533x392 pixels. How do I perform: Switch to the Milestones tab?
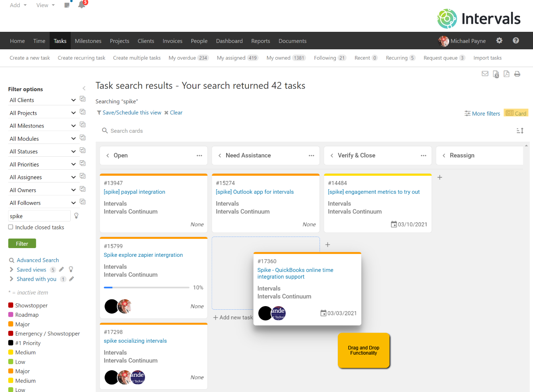click(88, 41)
